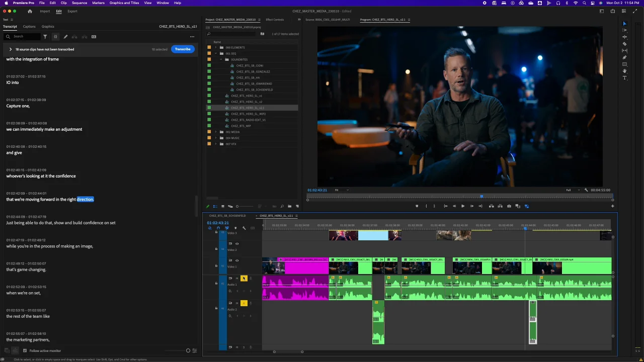
Task: Click the Program monitor playhead scrubber
Action: pos(481,197)
